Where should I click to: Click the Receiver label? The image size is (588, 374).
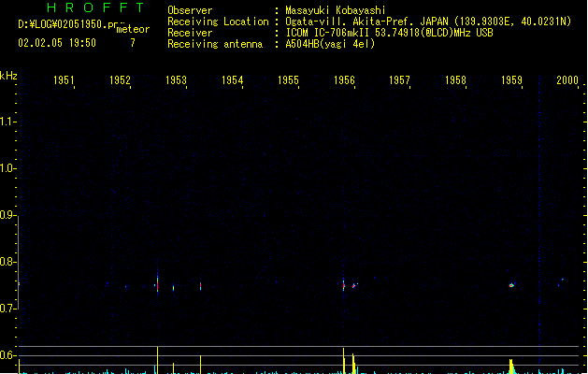190,33
